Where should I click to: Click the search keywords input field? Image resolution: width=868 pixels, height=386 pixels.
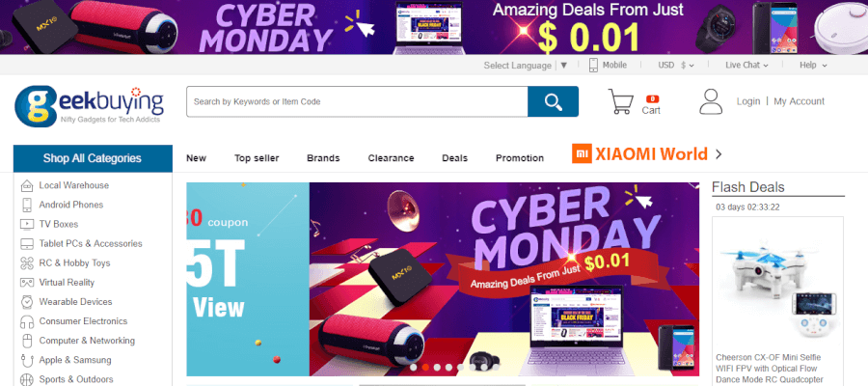[x=357, y=101]
